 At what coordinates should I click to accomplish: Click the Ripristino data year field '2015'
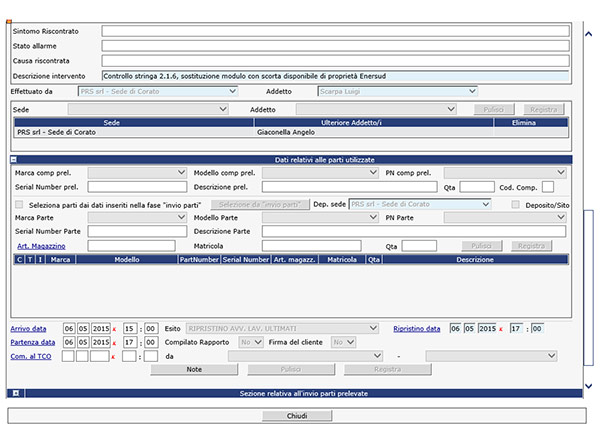pos(488,328)
